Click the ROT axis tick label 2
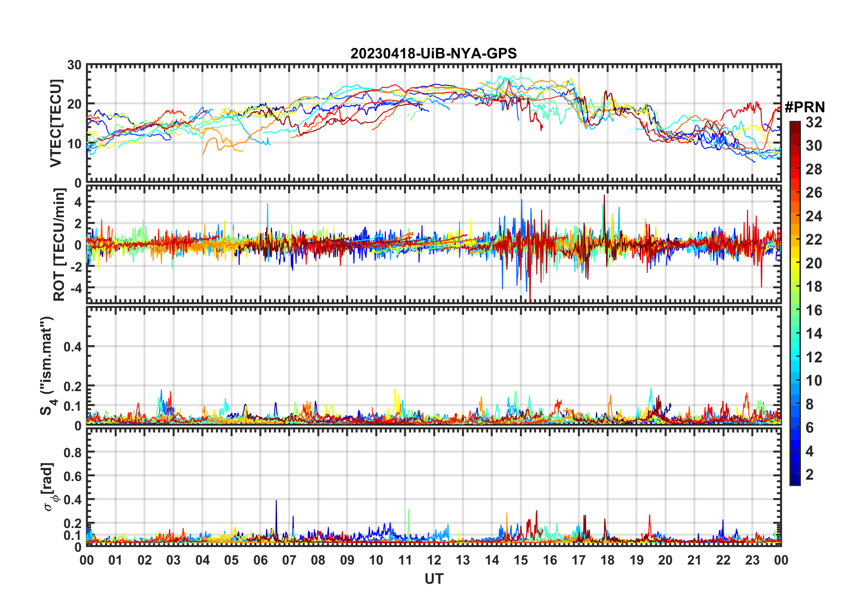This screenshot has height=607, width=868. 78,223
